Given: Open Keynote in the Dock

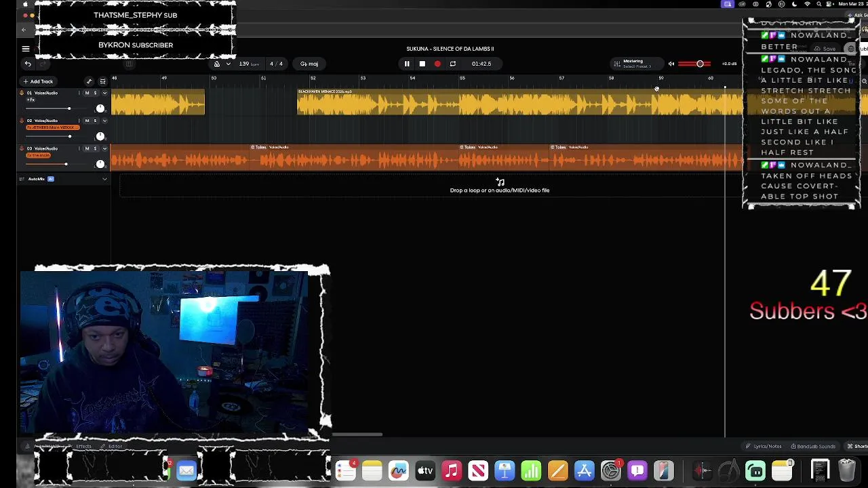Looking at the screenshot, I should (505, 470).
